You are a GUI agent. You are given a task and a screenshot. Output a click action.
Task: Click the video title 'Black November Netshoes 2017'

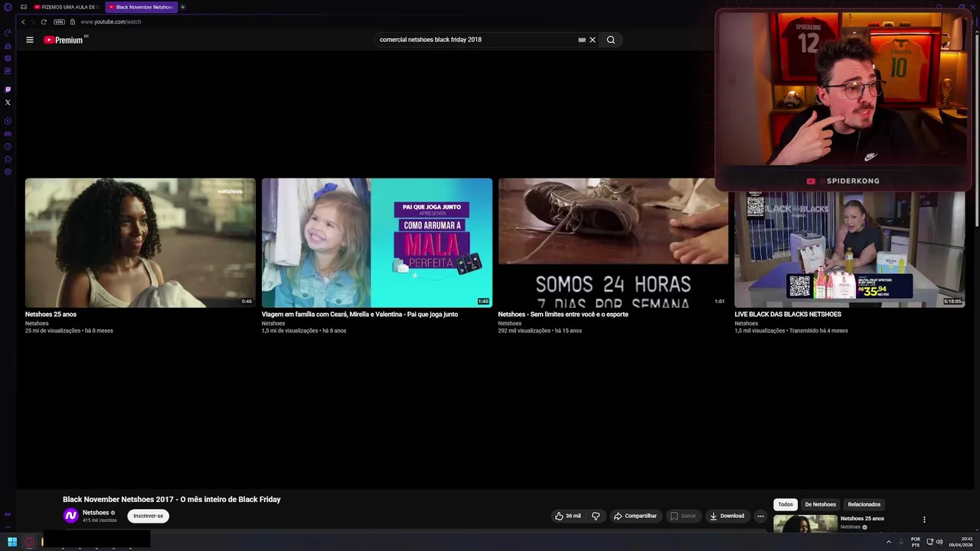tap(171, 500)
